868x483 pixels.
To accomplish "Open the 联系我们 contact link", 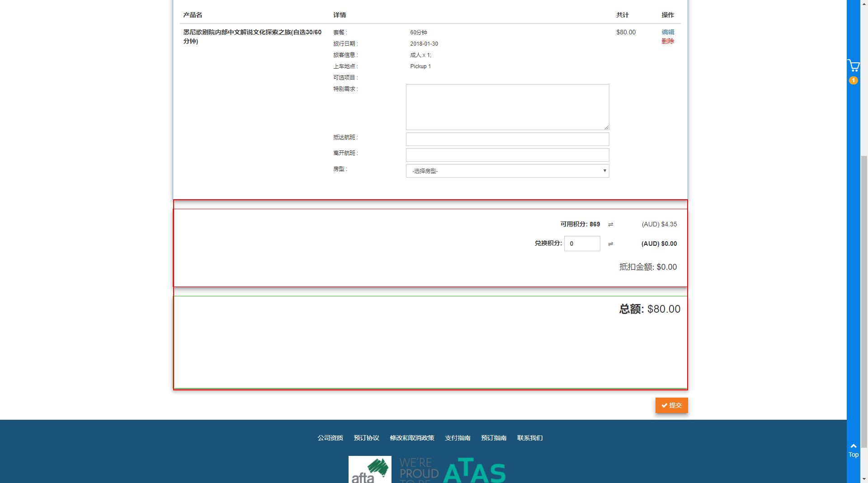I will (530, 438).
